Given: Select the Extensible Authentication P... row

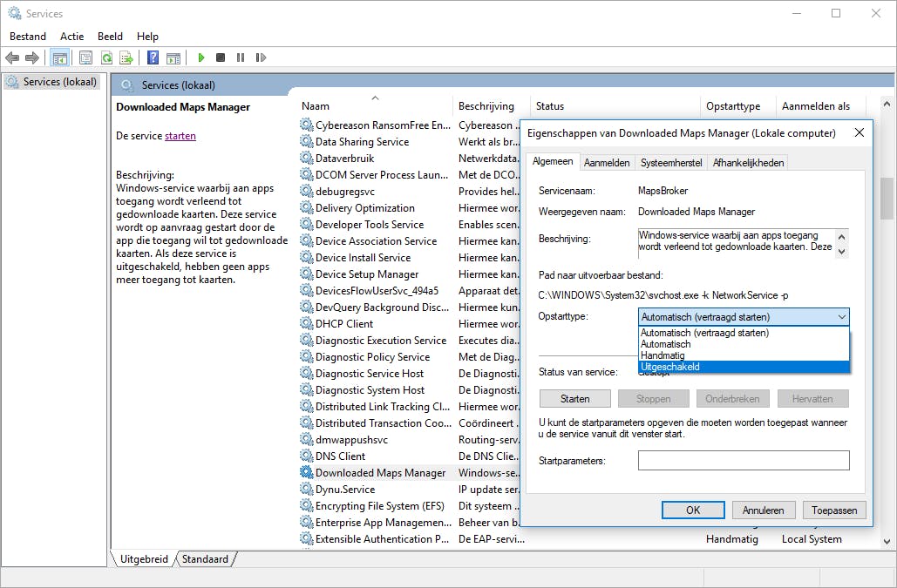Looking at the screenshot, I should 375,539.
